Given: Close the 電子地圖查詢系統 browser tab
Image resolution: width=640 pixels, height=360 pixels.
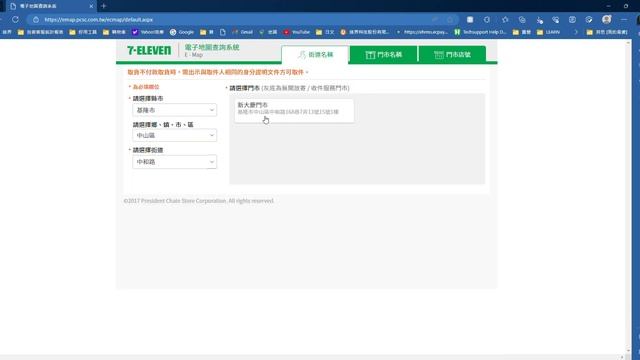Looking at the screenshot, I should 91,6.
